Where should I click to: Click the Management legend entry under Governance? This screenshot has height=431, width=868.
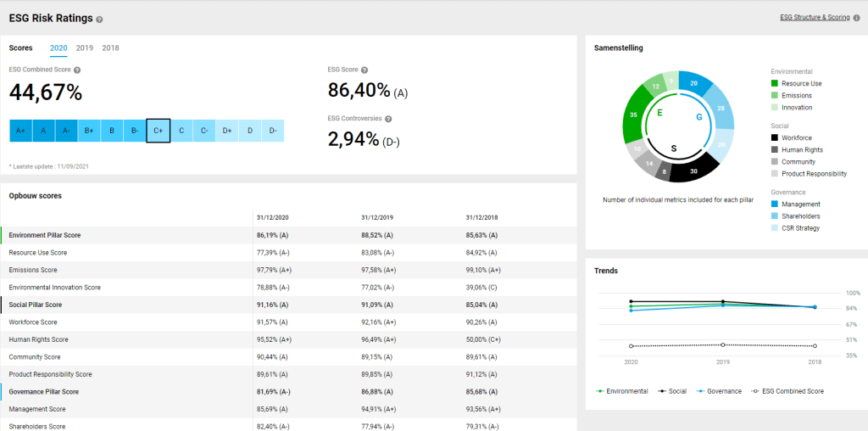[796, 204]
